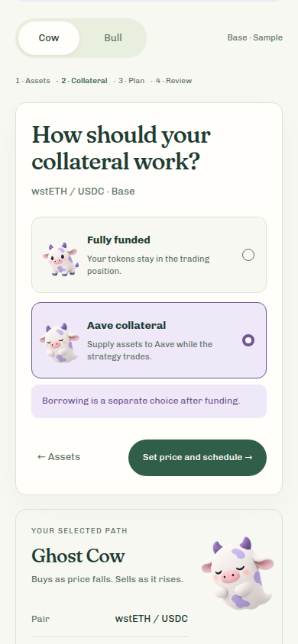Go to step 1 · Assets

point(33,81)
